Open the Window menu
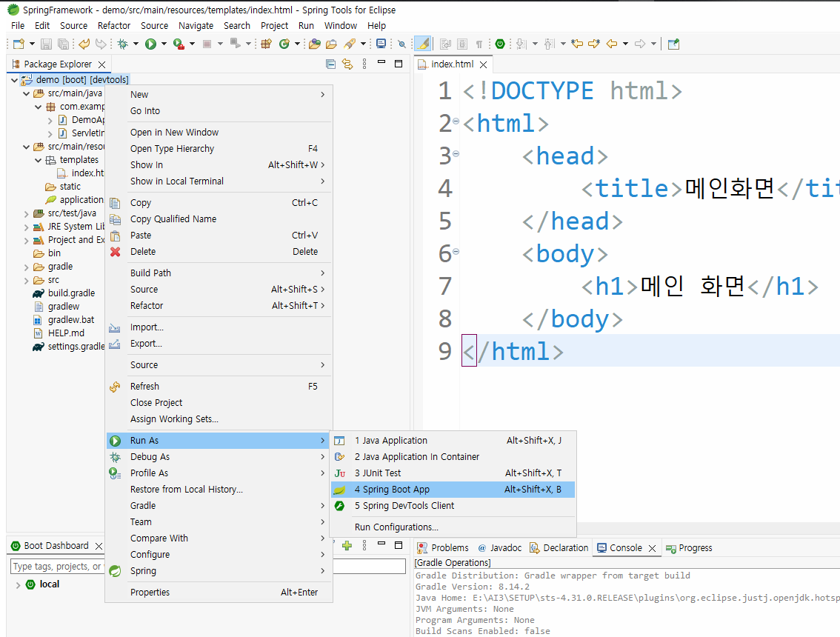This screenshot has width=840, height=637. [340, 26]
